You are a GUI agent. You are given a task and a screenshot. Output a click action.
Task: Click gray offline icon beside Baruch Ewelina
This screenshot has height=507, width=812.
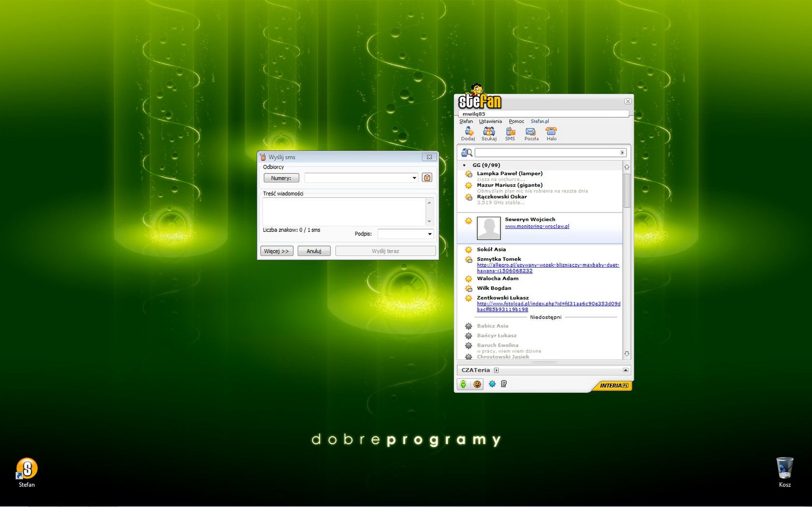[x=468, y=346]
